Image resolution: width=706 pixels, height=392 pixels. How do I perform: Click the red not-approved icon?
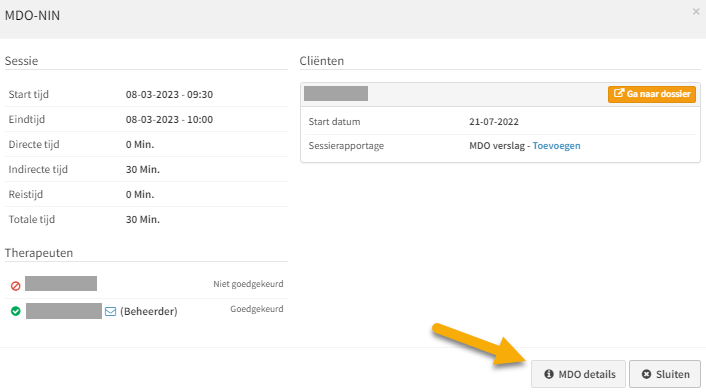point(16,286)
